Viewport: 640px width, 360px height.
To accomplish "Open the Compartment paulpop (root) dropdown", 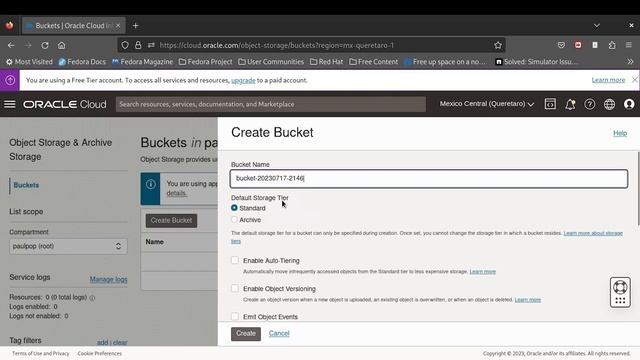I will click(x=68, y=246).
